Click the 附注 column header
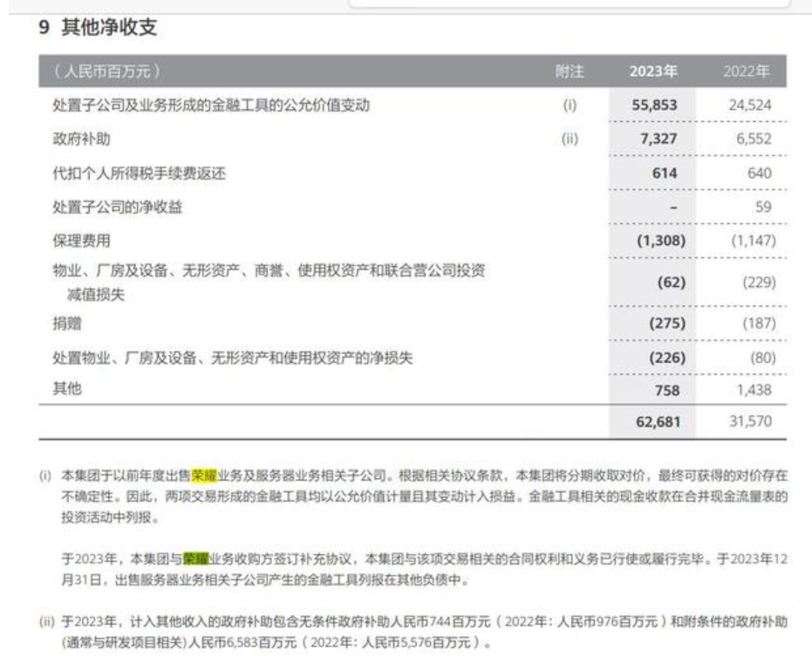The width and height of the screenshot is (812, 664). coord(570,72)
